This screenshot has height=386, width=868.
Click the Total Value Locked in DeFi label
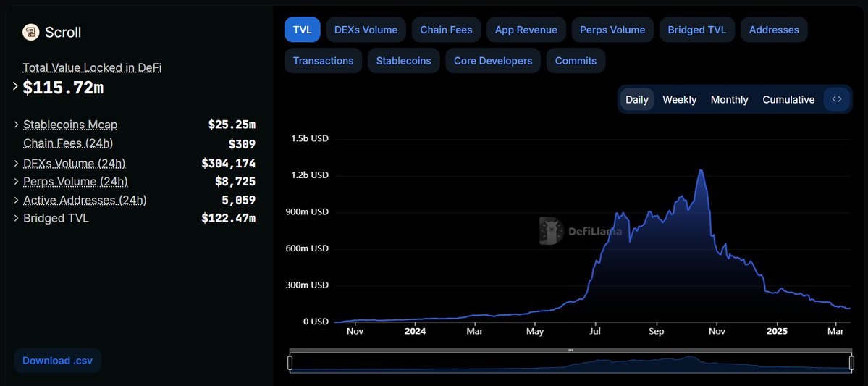point(92,67)
